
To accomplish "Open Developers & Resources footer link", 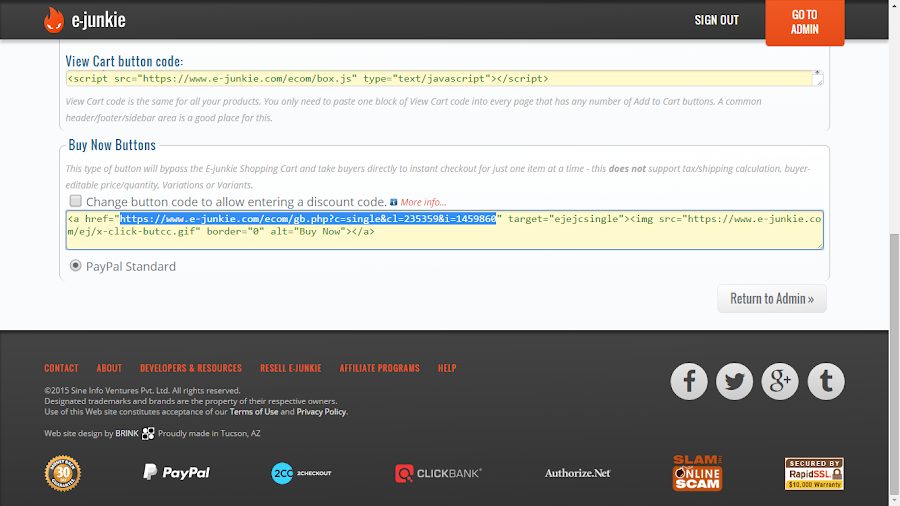I will (191, 368).
